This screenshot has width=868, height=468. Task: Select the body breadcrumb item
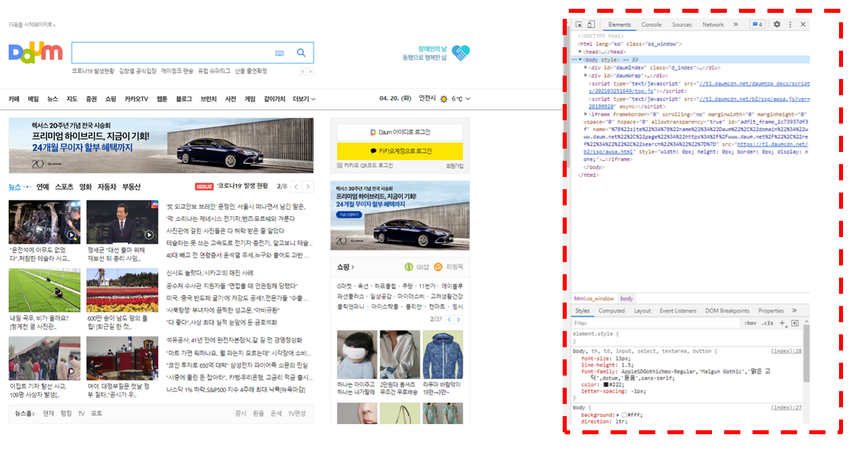627,298
